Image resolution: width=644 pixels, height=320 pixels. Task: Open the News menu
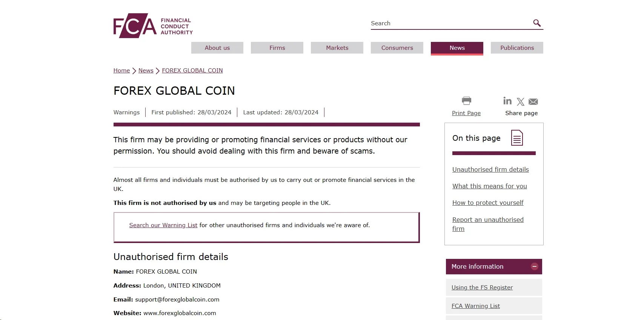pos(457,48)
